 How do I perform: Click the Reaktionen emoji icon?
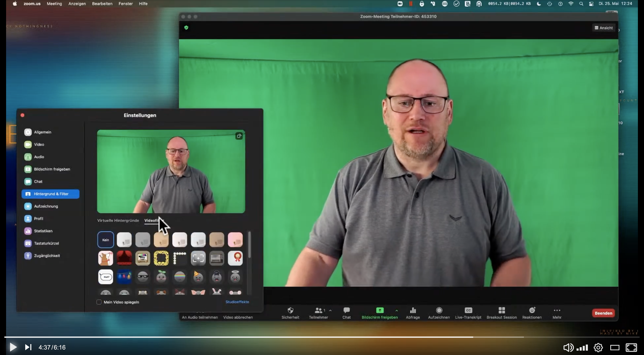pos(532,311)
